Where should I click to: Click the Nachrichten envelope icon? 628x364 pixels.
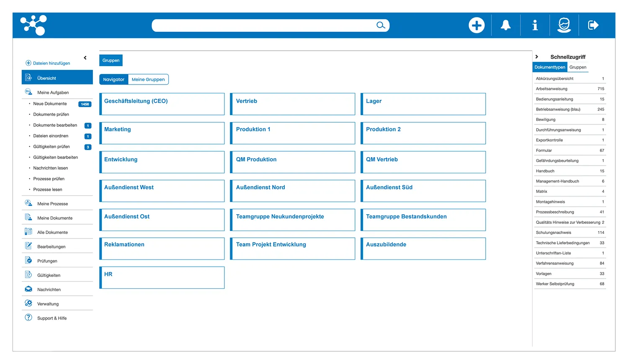pyautogui.click(x=28, y=289)
